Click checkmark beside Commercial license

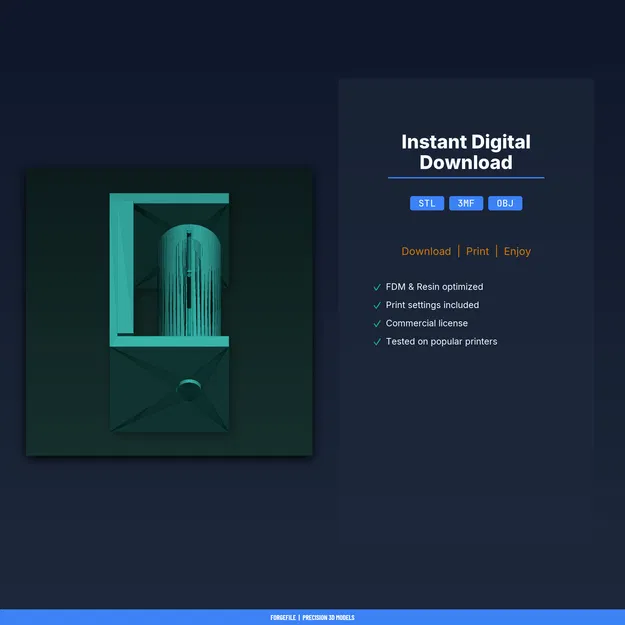pyautogui.click(x=377, y=324)
